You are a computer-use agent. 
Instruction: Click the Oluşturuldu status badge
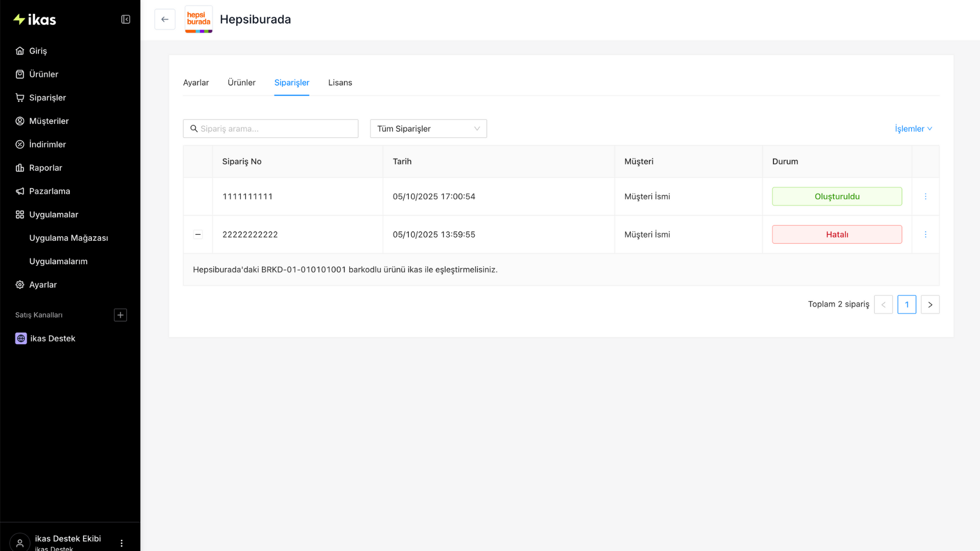pos(837,196)
